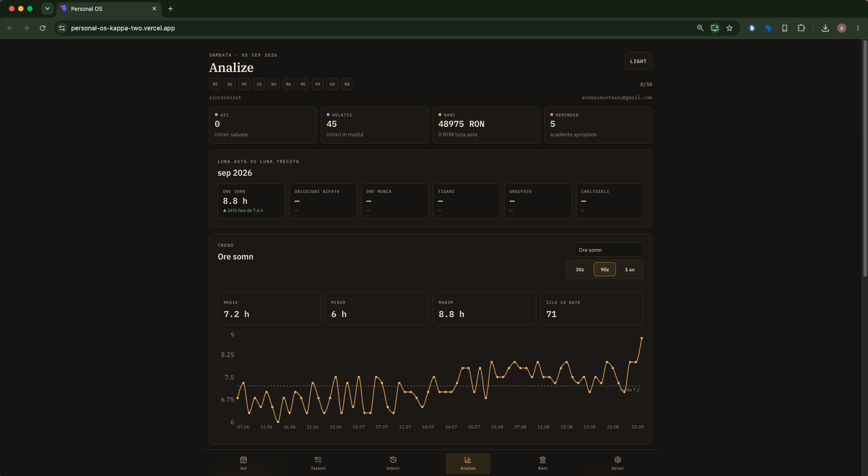Open the Setari gear tab

617,463
